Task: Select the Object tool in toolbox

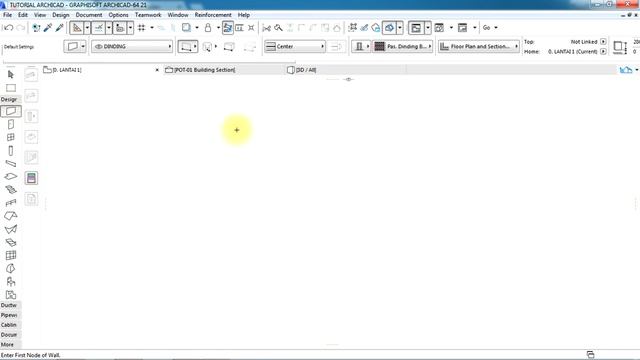Action: coord(11,282)
